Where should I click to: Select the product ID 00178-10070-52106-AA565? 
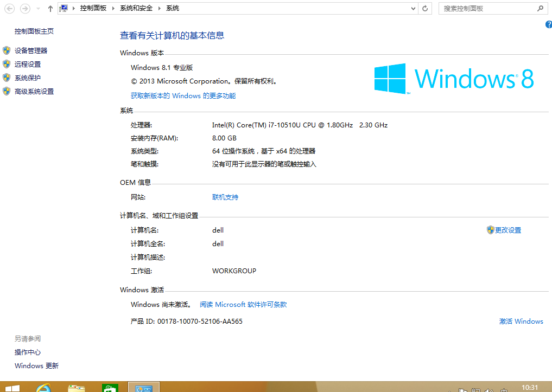[200, 322]
